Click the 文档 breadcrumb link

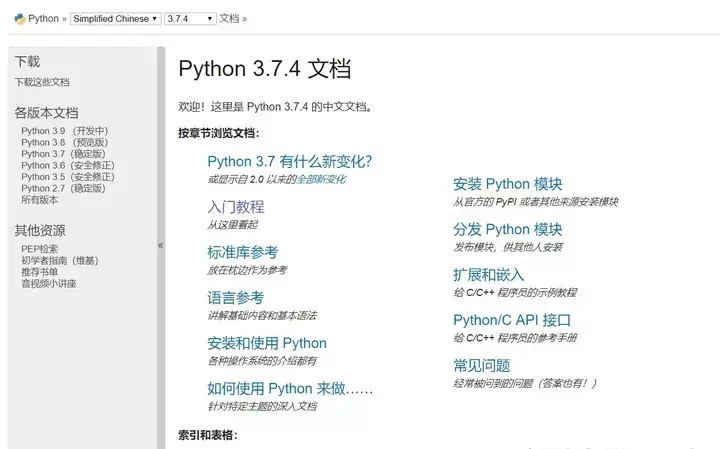coord(229,19)
